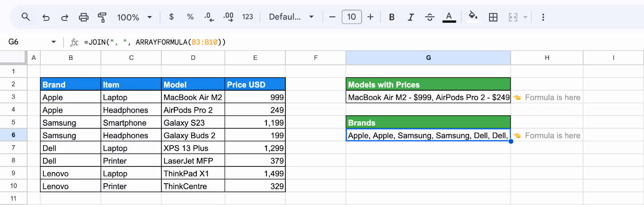Viewport: 644px width, 205px height.
Task: Select row 1 header
Action: (x=13, y=71)
